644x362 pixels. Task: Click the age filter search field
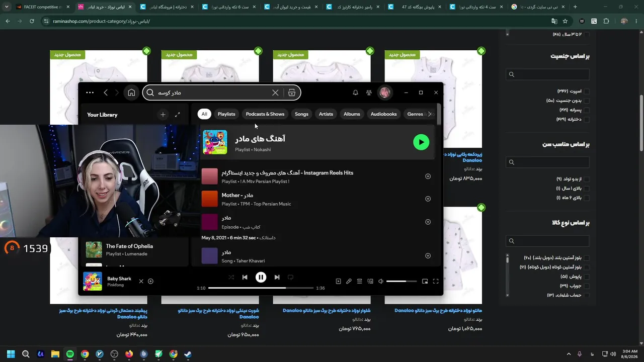(547, 162)
